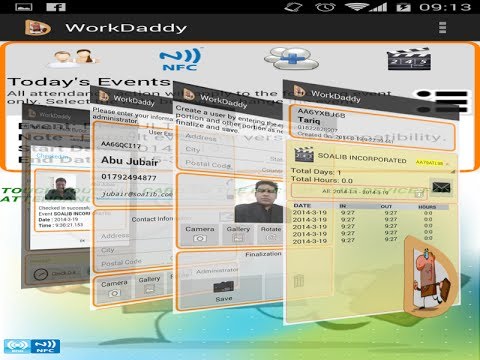Tap the WorkDaddy logo on the Tariq screen header

(x=299, y=91)
